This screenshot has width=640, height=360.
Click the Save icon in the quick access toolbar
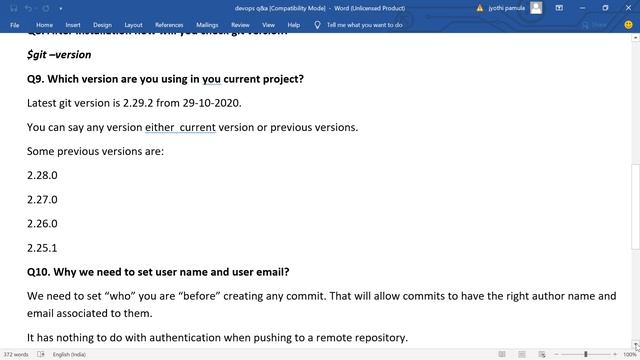point(14,8)
